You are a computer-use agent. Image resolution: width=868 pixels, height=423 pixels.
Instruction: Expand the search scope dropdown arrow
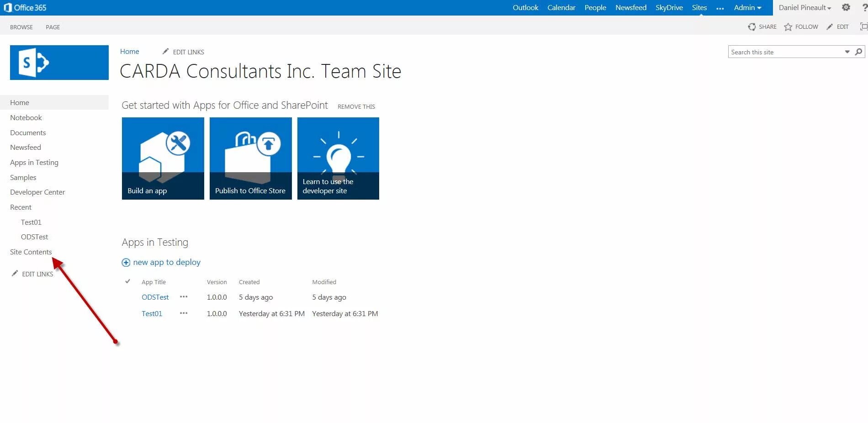coord(847,52)
